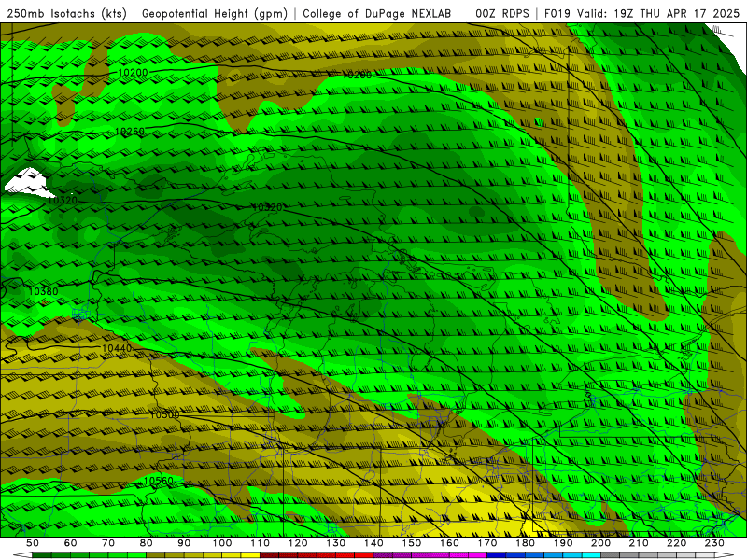
Task: Click the 10440 height contour label
Action: pos(117,348)
